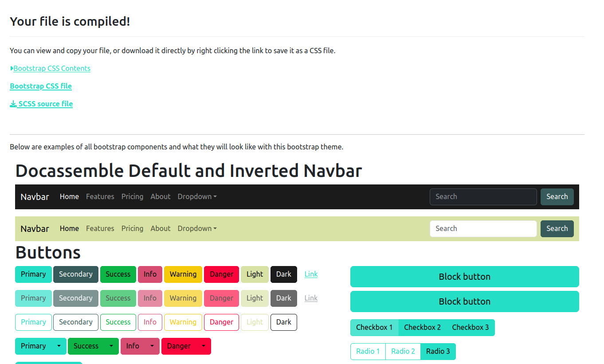Click the outline Secondary button
The image size is (604, 364).
click(76, 322)
